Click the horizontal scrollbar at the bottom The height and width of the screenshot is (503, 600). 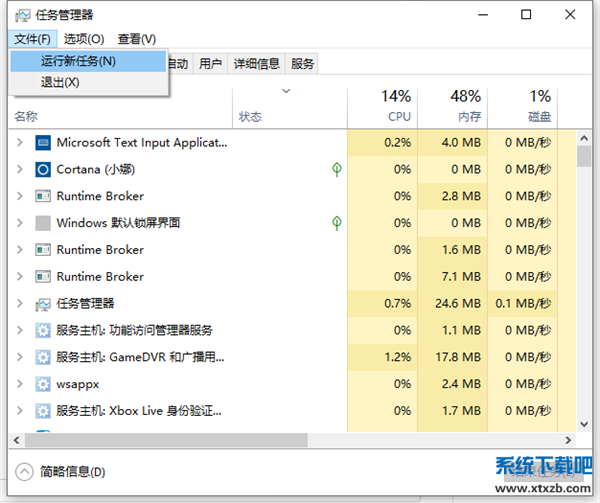pyautogui.click(x=160, y=440)
